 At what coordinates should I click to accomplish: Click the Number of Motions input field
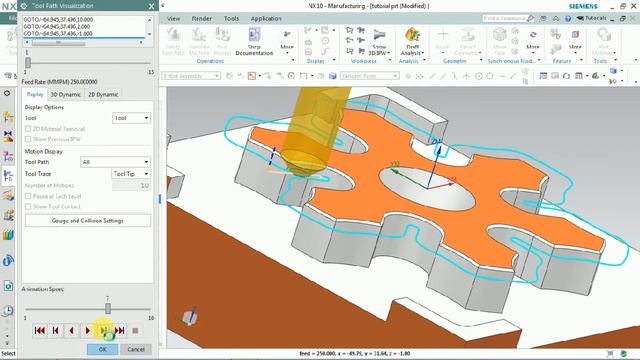[131, 186]
